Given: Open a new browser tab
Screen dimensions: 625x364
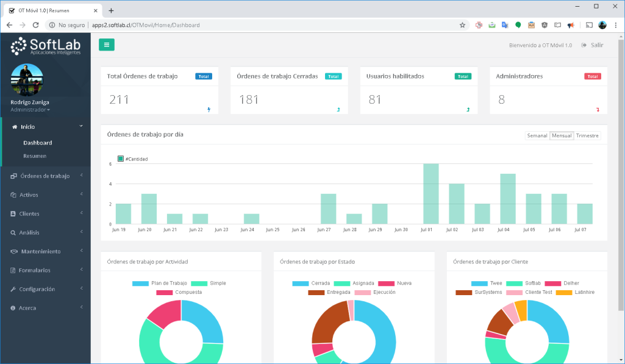Looking at the screenshot, I should 111,11.
